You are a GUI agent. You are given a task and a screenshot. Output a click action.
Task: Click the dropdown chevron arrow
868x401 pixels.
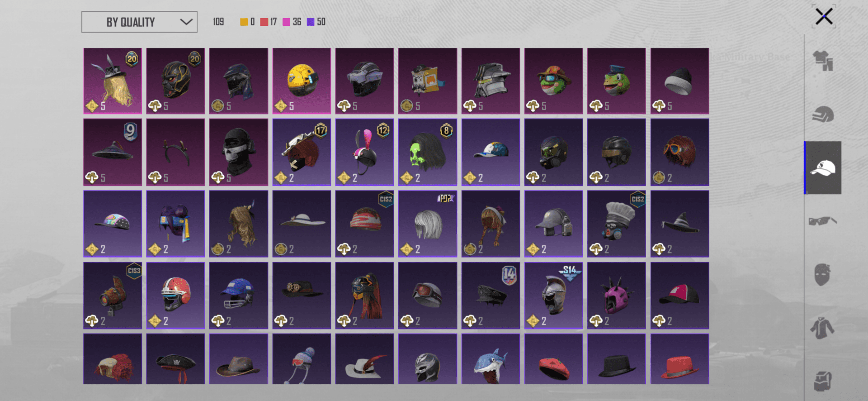coord(186,22)
